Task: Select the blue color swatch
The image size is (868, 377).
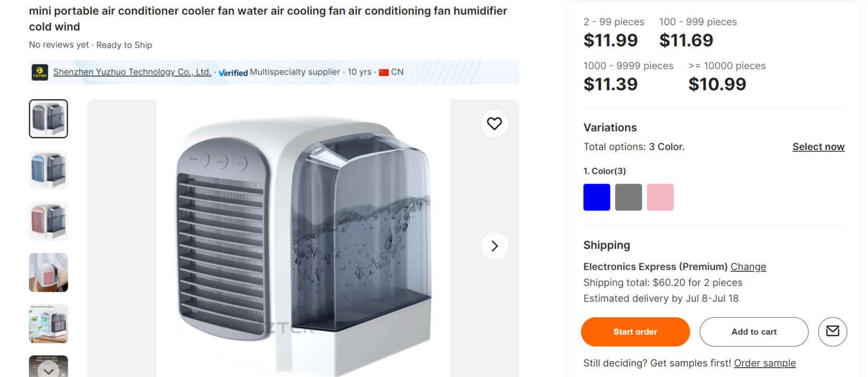Action: pyautogui.click(x=596, y=196)
